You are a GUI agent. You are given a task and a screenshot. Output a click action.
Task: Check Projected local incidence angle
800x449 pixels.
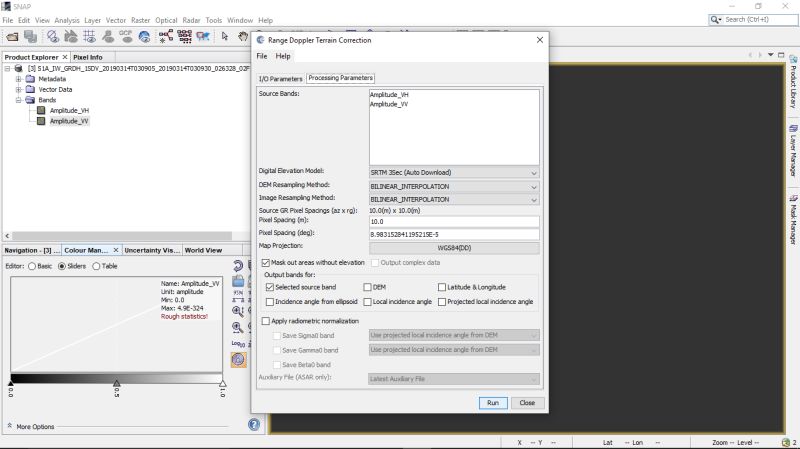pos(442,302)
